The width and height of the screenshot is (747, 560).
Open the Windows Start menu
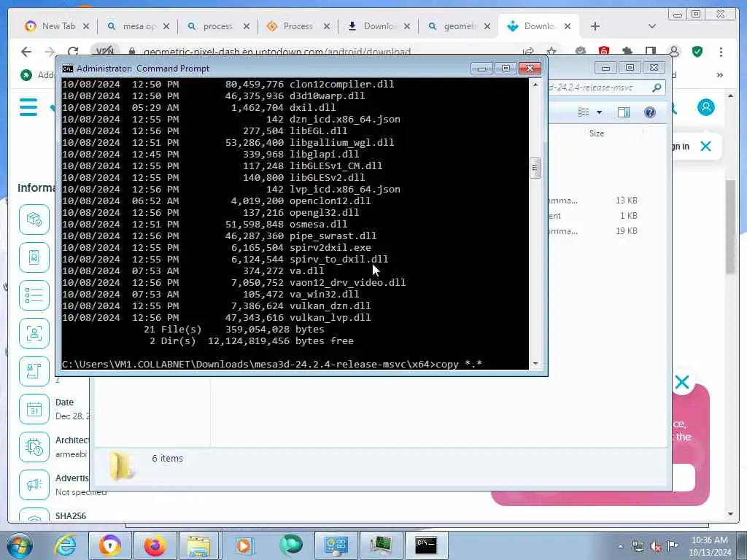[19, 545]
